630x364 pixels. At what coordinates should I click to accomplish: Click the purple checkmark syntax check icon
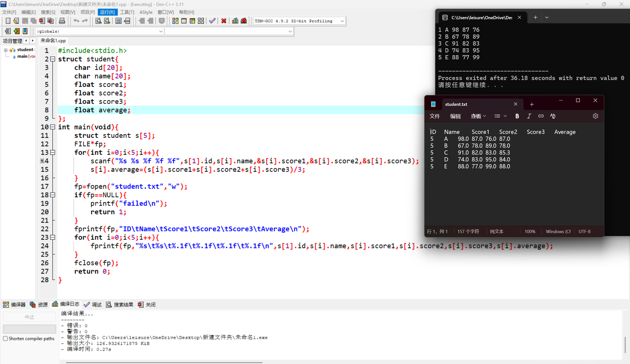[x=212, y=21]
